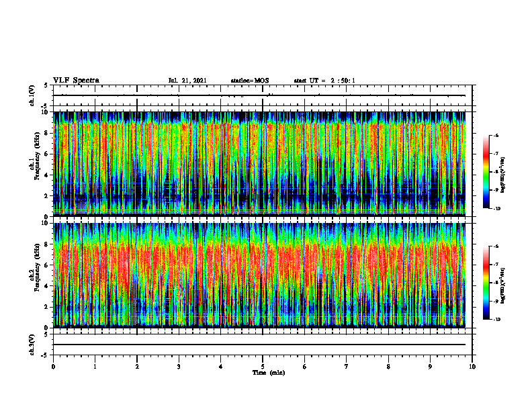Click the "start UT = 2 :50: 1" text
Screen dimensions: 532x411
[324, 81]
